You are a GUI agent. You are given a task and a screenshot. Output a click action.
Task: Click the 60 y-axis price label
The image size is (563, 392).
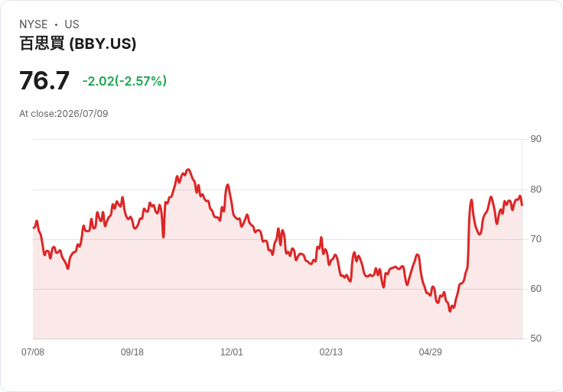[x=535, y=289]
